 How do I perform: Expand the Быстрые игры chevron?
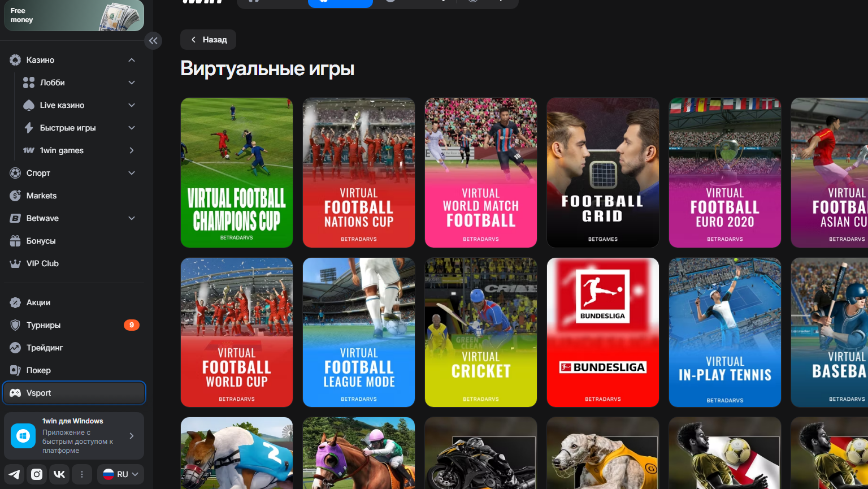(x=132, y=128)
